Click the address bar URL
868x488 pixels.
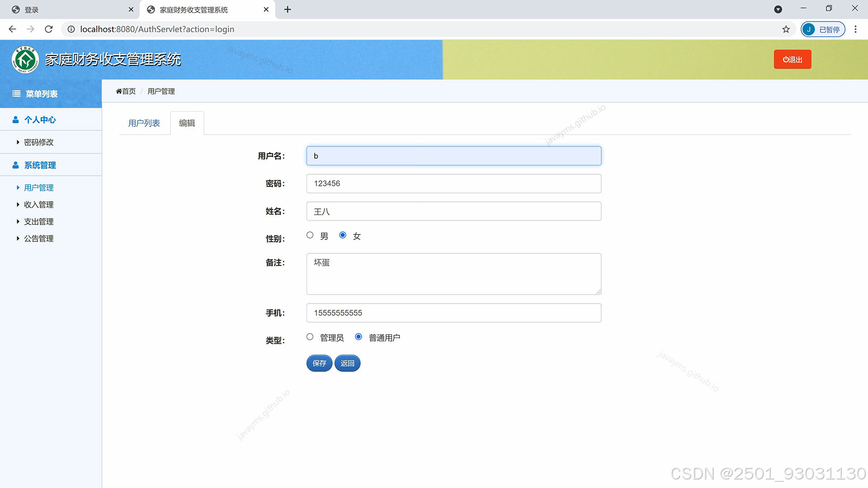(157, 29)
